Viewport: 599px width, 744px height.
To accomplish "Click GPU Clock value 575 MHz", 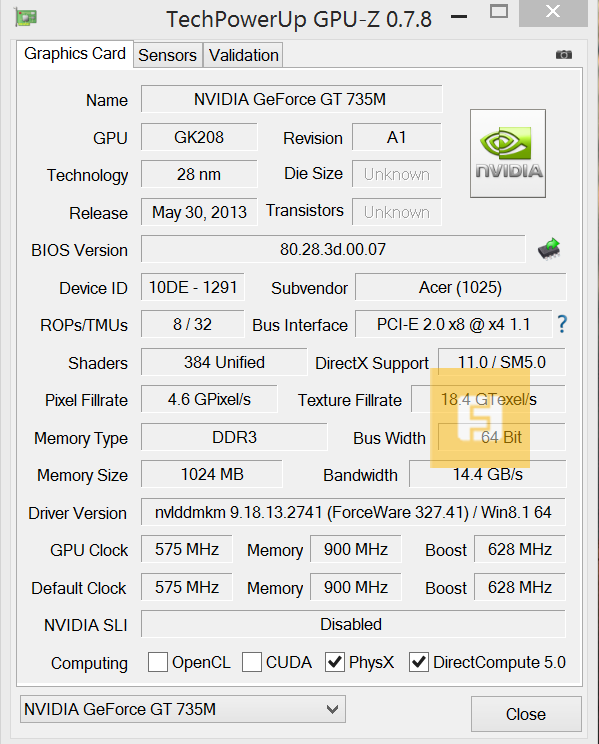I will pos(187,549).
